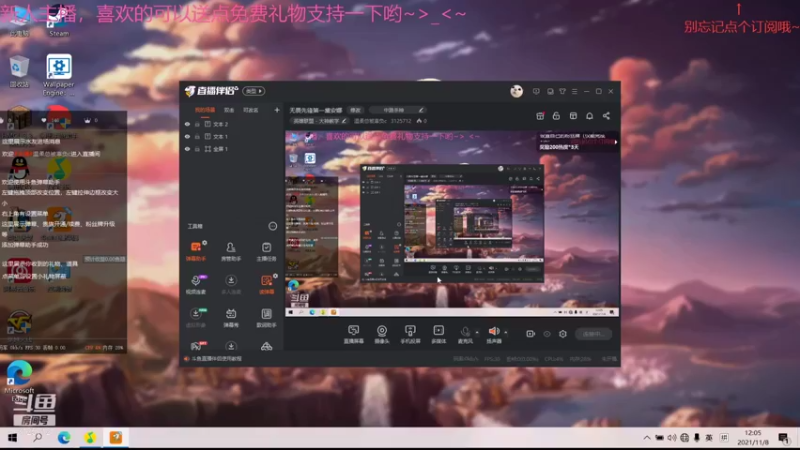800x450 pixels.
Task: Click the message icon next to feedback icon
Action: [550, 91]
